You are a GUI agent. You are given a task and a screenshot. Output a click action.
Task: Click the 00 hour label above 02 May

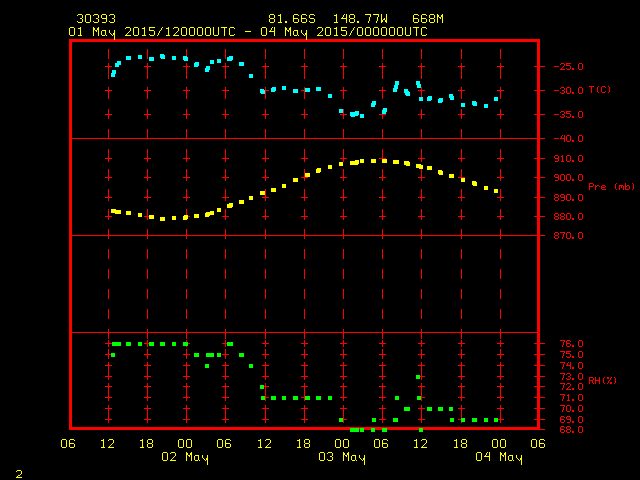click(x=185, y=444)
